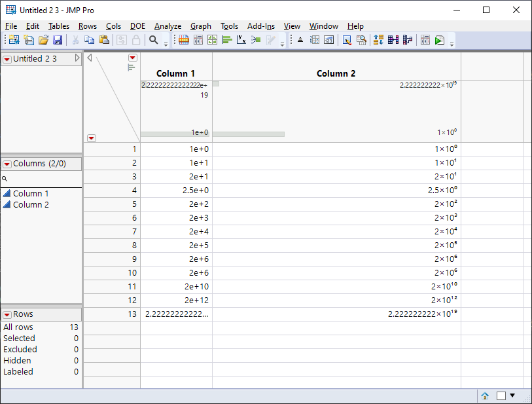Click the Column 1 header

coord(175,73)
